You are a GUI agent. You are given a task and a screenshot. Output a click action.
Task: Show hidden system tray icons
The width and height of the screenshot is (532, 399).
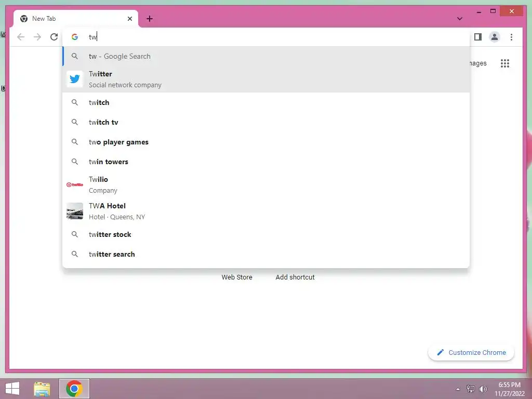pyautogui.click(x=458, y=389)
